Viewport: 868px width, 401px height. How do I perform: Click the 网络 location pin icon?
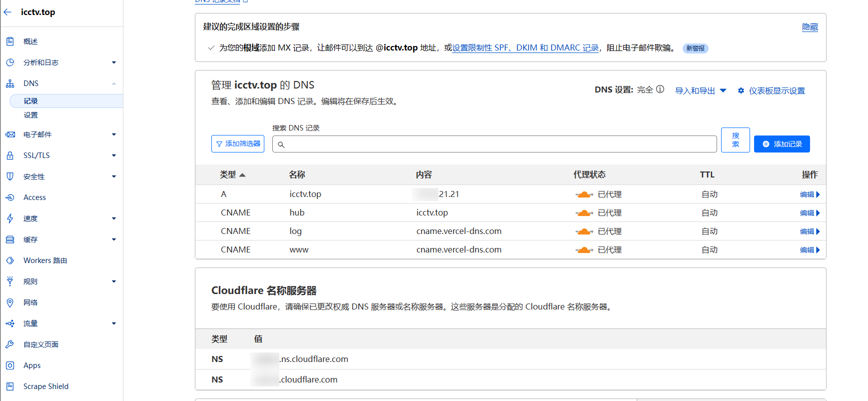point(10,302)
